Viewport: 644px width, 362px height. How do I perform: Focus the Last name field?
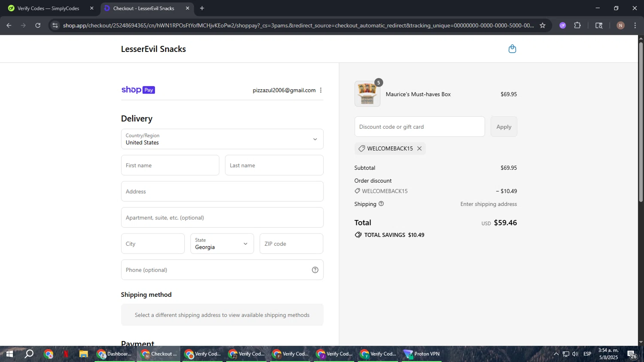pos(274,165)
